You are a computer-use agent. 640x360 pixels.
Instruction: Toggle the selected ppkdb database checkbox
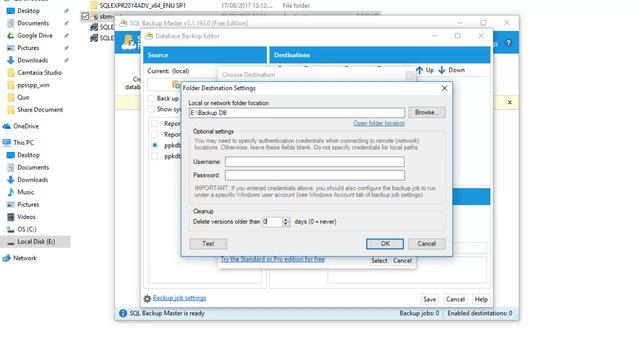click(x=155, y=145)
